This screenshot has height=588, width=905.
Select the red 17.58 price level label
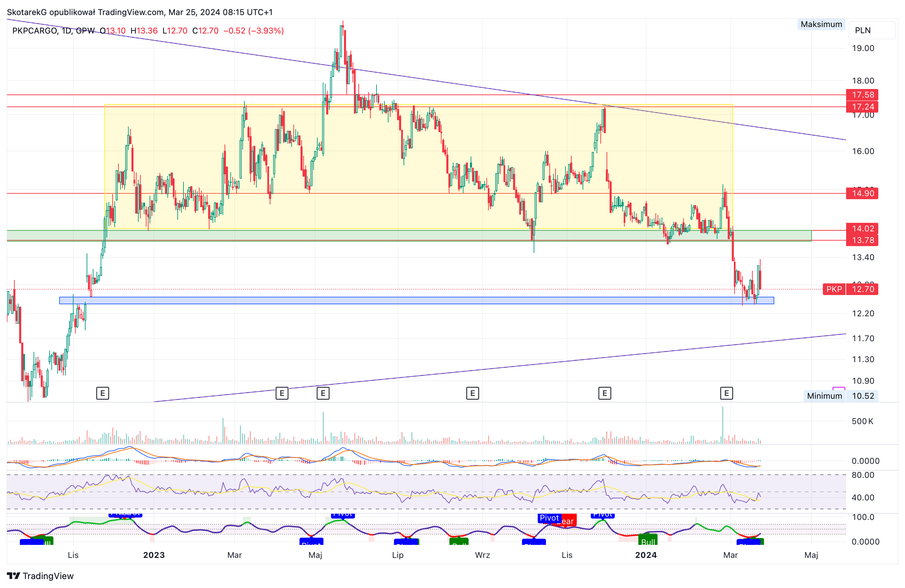click(x=863, y=95)
